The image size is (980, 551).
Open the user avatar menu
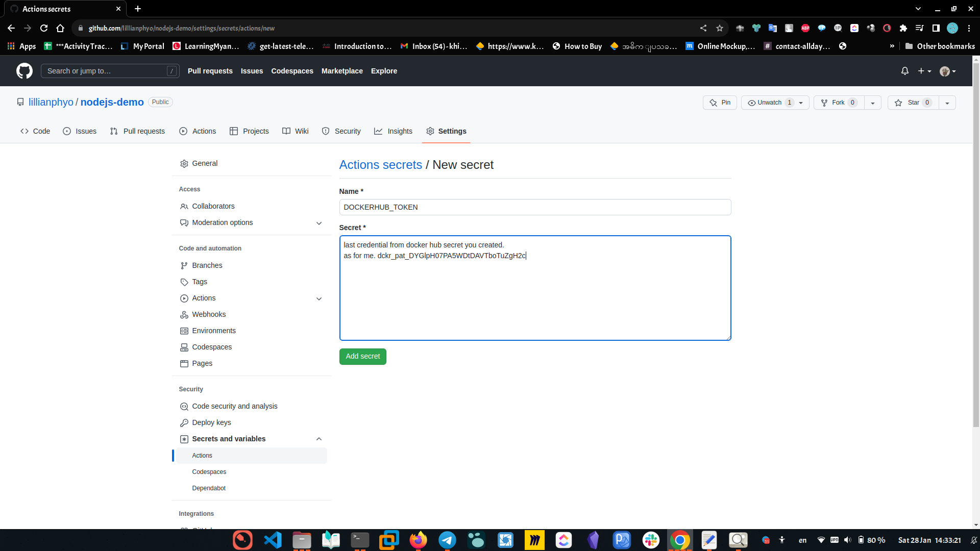(948, 71)
